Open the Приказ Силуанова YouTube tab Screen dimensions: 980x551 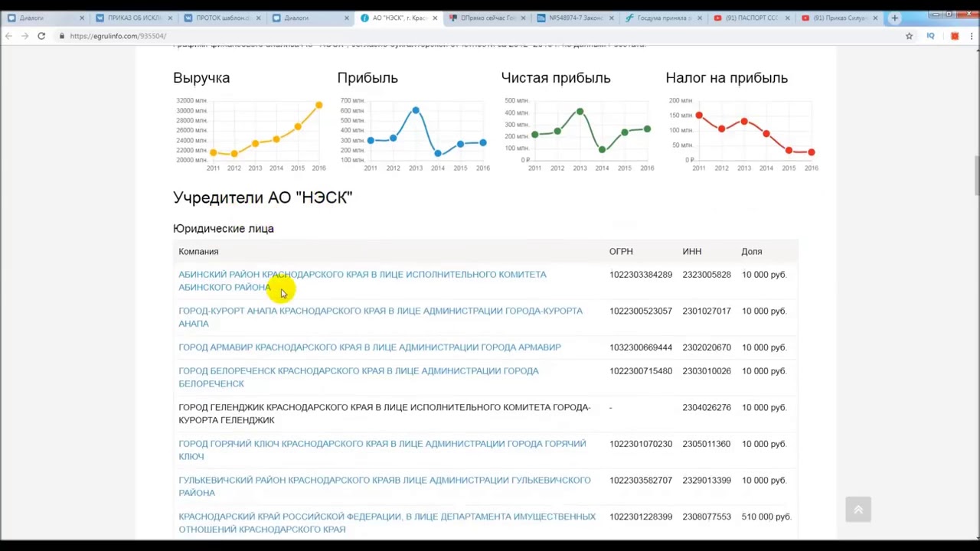(x=838, y=18)
